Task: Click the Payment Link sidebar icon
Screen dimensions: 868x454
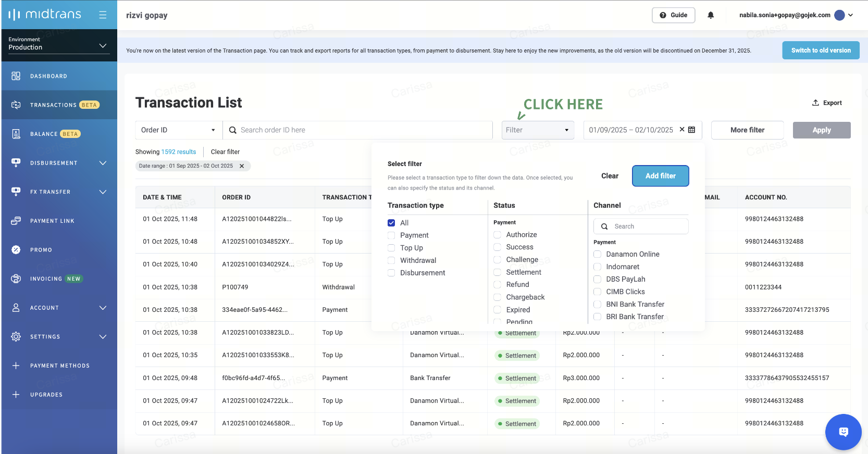Action: pos(16,221)
